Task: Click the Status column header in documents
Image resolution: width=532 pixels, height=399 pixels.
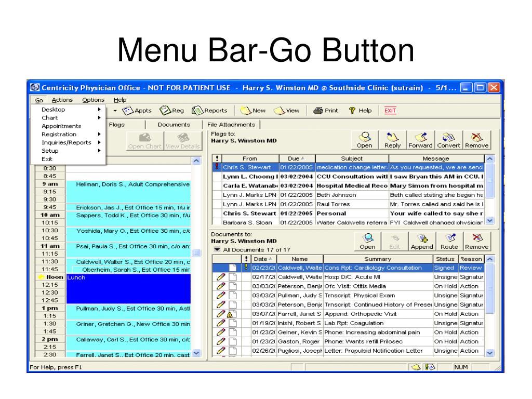Action: coord(445,259)
